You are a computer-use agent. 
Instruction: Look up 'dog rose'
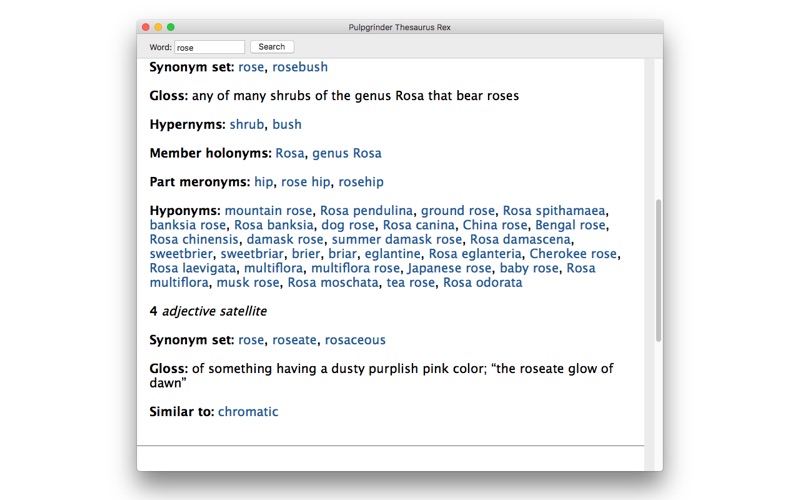click(348, 225)
